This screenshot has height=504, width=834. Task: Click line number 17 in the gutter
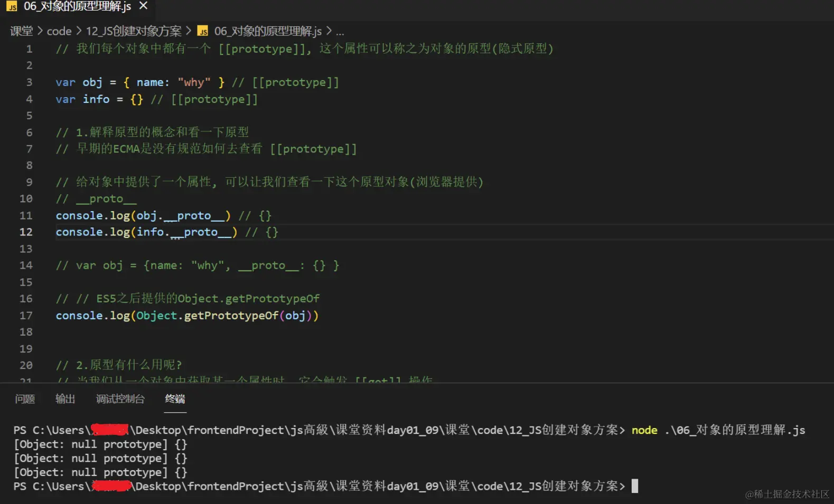[x=26, y=316]
